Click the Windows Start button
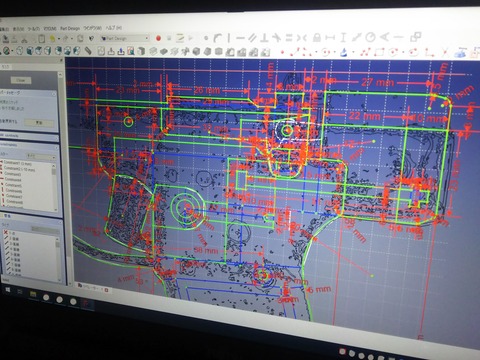This screenshot has width=480, height=360. click(7, 290)
